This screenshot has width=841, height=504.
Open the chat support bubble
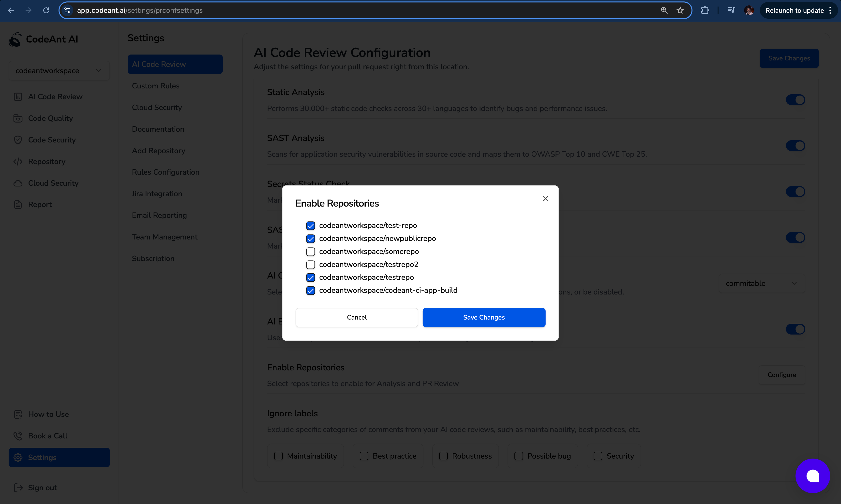tap(812, 476)
